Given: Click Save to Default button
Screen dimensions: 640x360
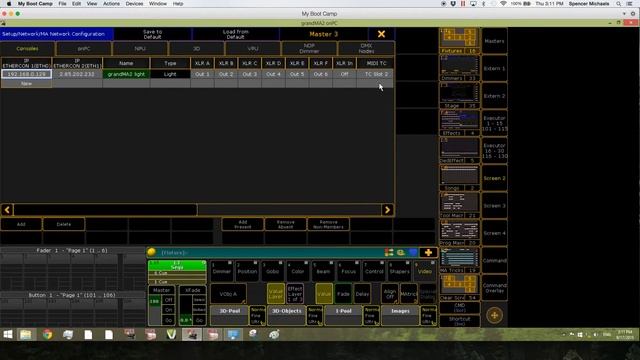Looking at the screenshot, I should point(153,34).
